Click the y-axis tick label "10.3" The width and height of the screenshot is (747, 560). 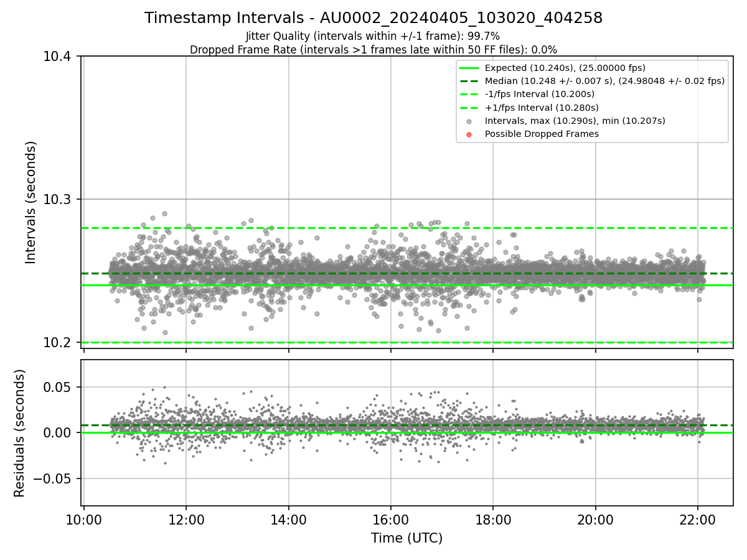58,200
